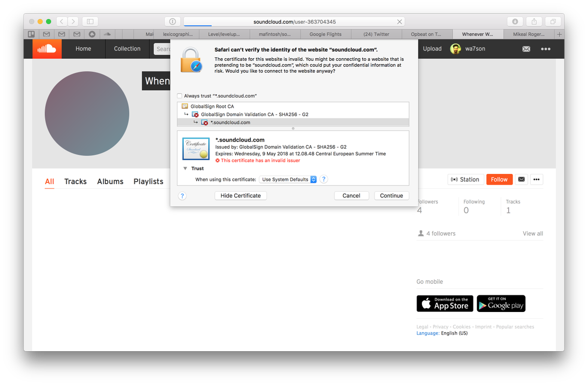The height and width of the screenshot is (385, 588).
Task: Select the Playlists profile tab
Action: point(148,181)
